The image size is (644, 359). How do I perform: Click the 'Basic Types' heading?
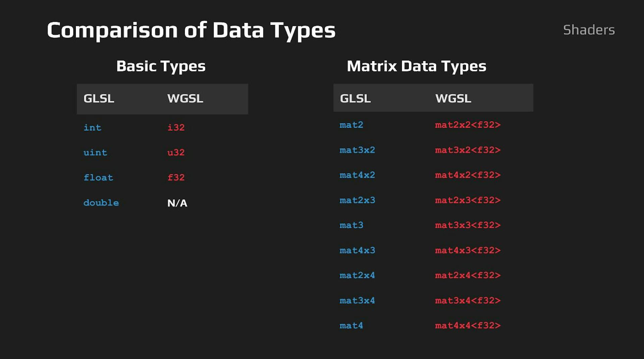click(x=161, y=66)
